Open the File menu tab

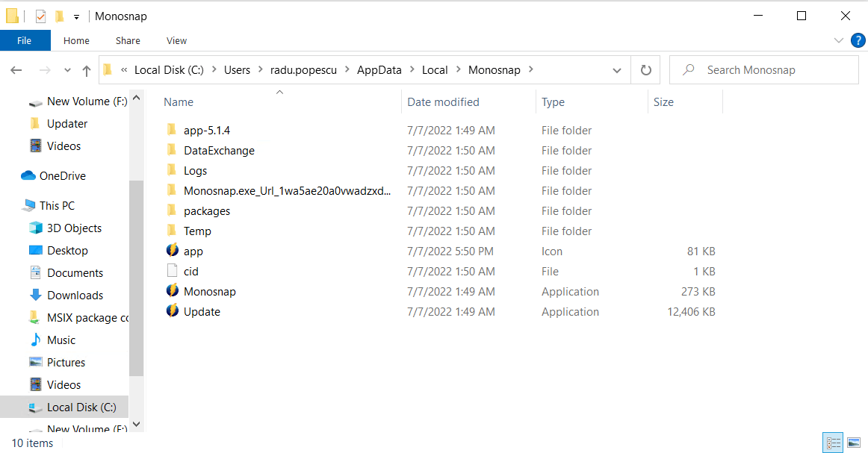click(25, 40)
